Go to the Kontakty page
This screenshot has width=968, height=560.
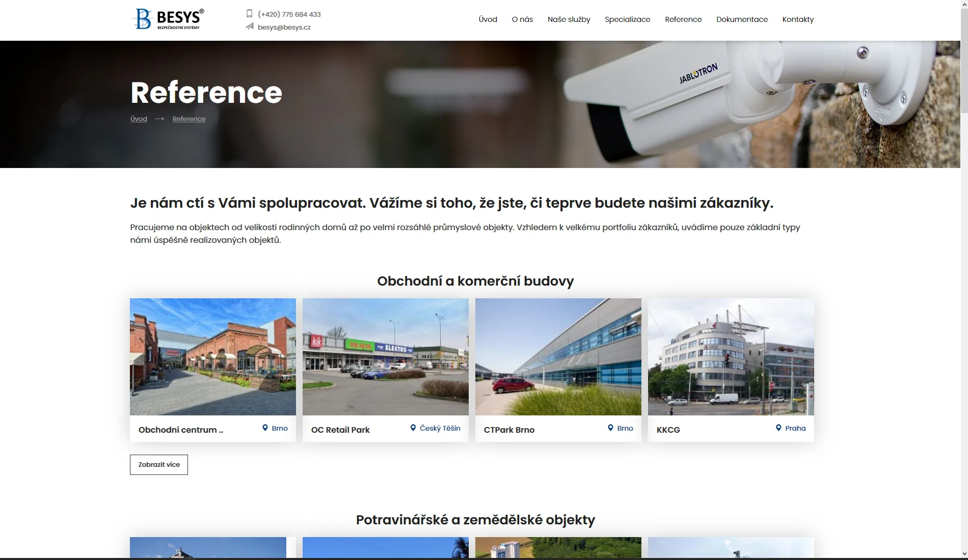[x=798, y=19]
